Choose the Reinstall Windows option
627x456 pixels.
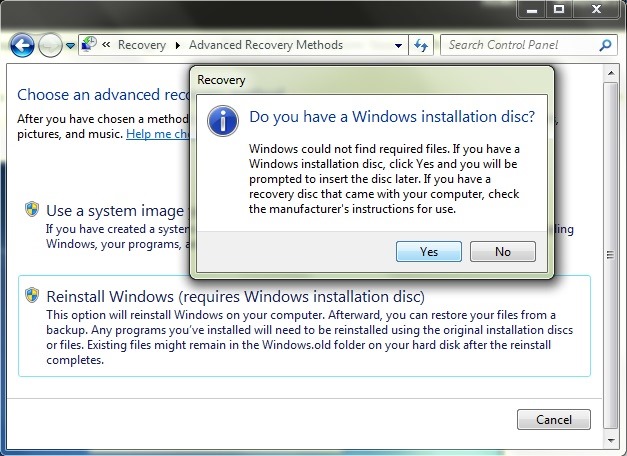click(304, 326)
